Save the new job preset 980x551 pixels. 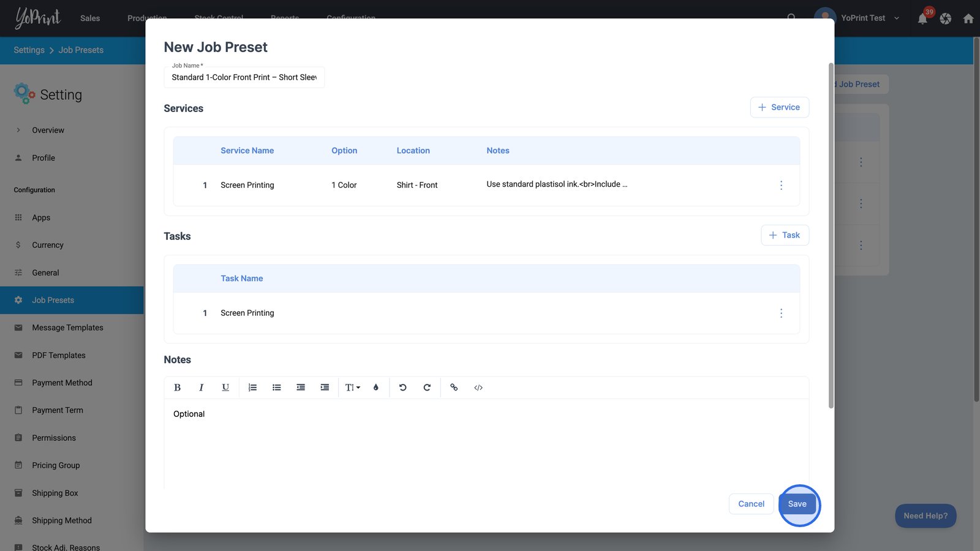(797, 504)
